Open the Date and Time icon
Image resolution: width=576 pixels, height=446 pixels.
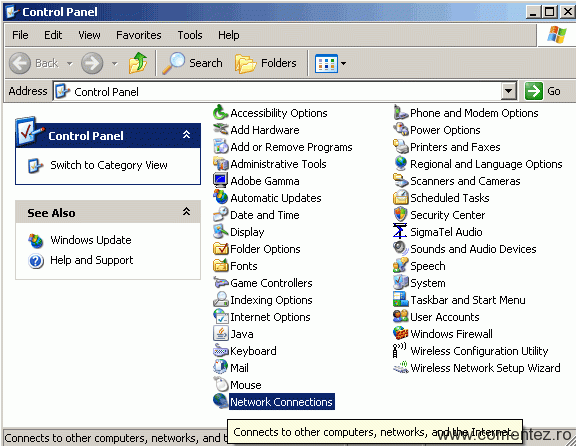220,215
